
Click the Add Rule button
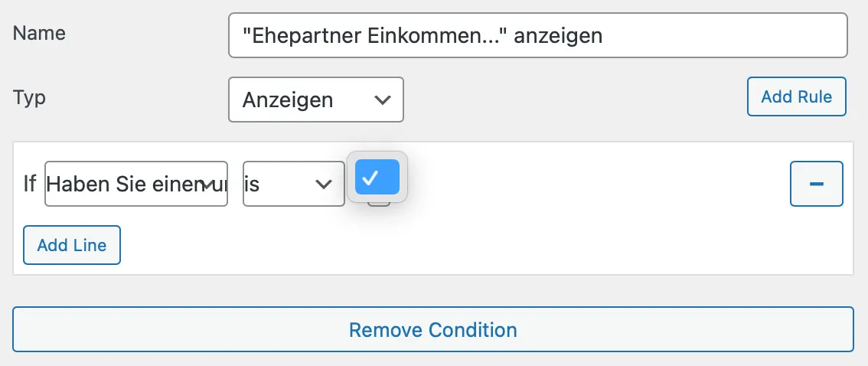click(797, 96)
